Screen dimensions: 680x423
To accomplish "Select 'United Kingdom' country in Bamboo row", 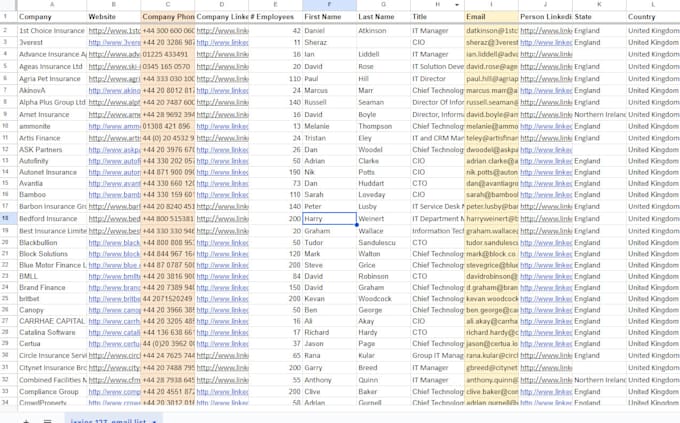I will point(653,195).
